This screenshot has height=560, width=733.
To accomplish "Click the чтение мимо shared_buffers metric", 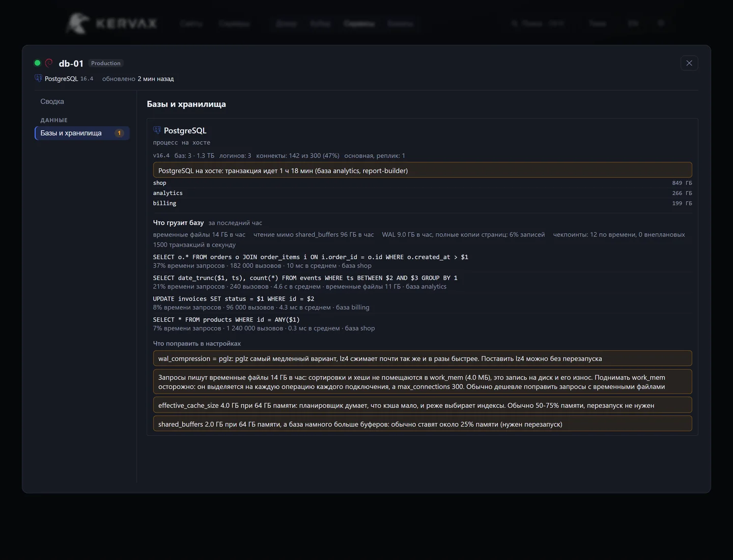I will [x=314, y=235].
